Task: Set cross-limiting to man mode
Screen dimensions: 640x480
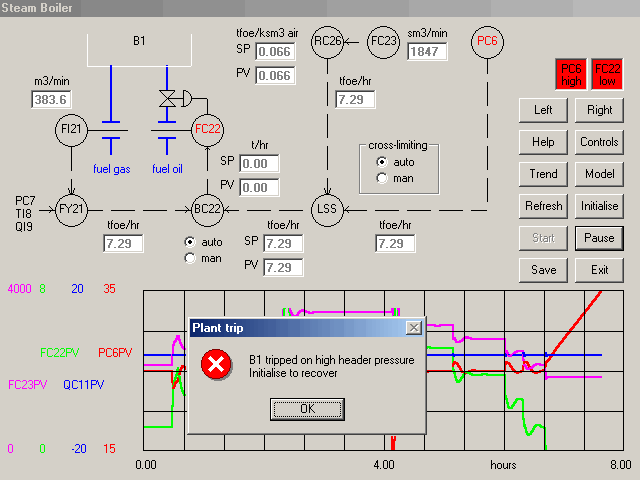Action: tap(381, 178)
